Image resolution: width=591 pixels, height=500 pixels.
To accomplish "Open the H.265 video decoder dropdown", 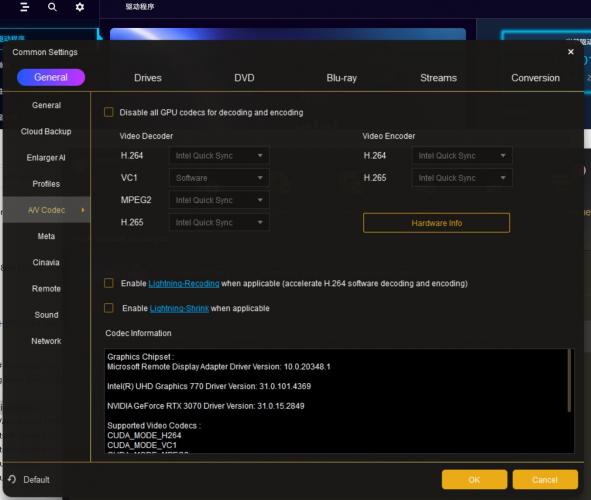I will click(x=219, y=222).
